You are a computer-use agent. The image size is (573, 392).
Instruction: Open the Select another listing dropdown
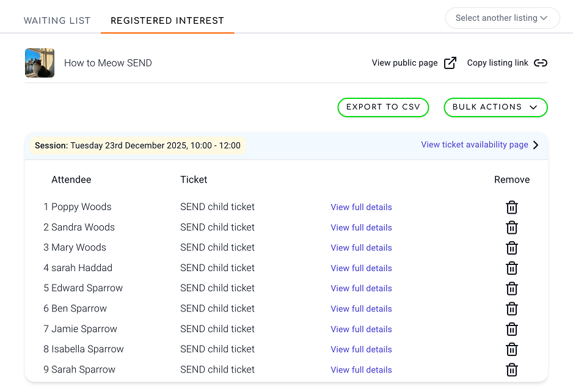click(502, 18)
